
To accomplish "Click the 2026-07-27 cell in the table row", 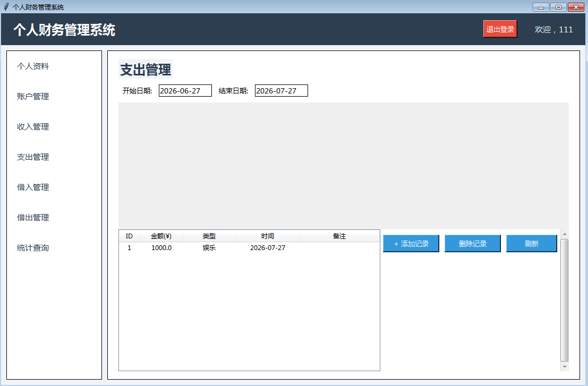I will point(268,248).
